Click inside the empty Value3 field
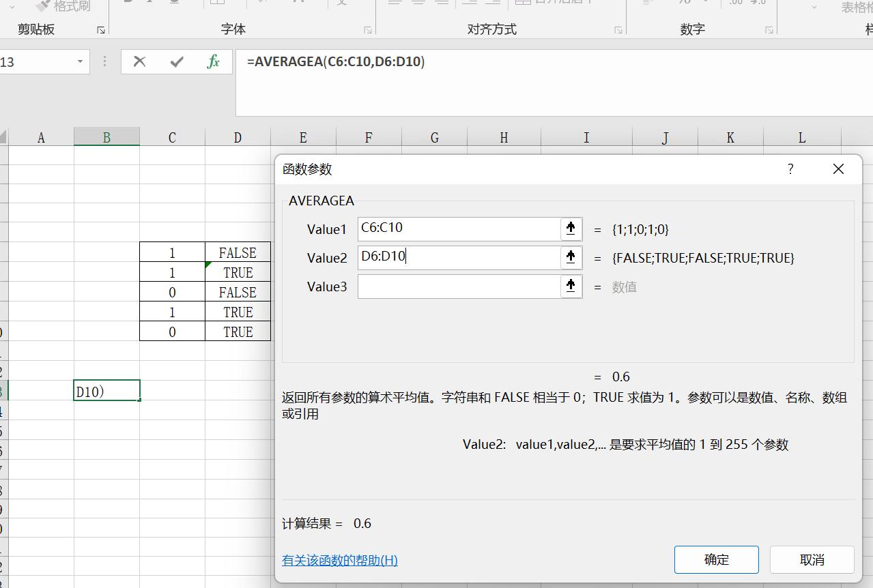Screen dimensions: 873x588 (459, 286)
